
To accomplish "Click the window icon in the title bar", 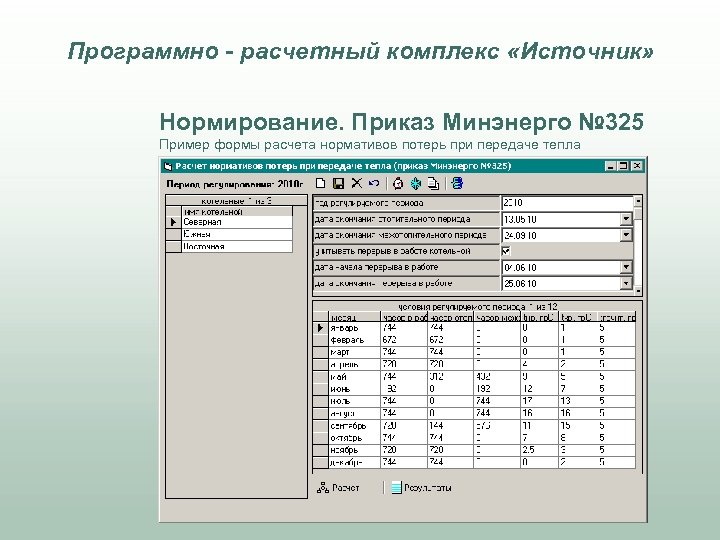I will (x=168, y=166).
